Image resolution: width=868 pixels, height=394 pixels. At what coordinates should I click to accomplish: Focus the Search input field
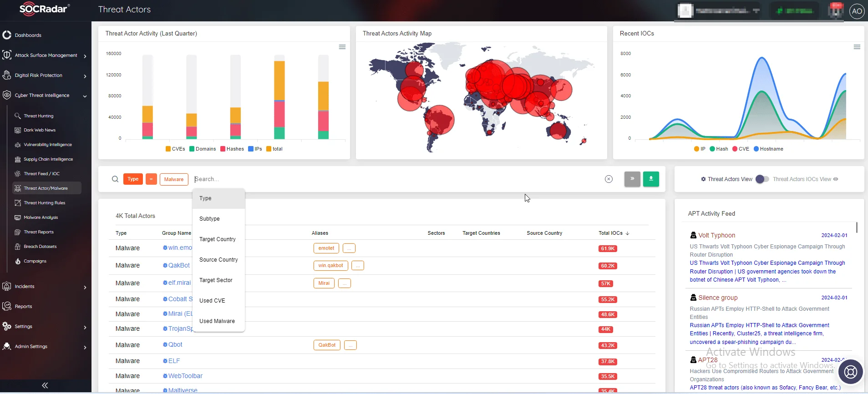(x=396, y=179)
